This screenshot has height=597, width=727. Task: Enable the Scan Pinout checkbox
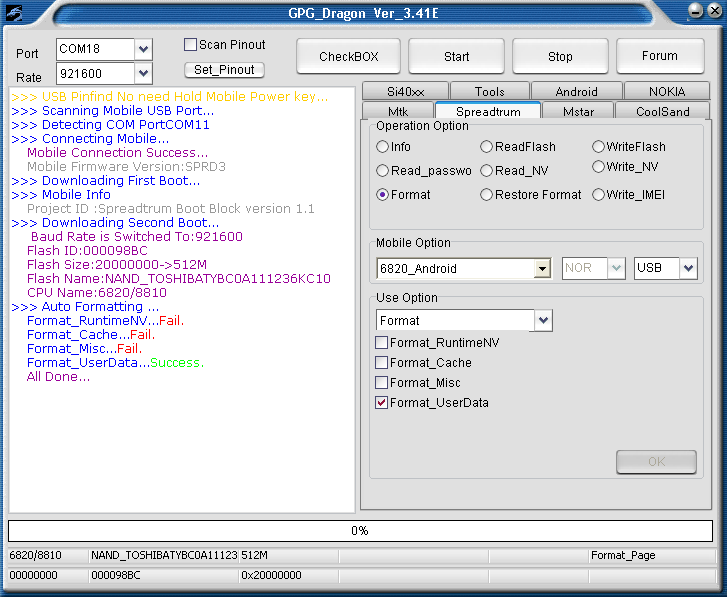click(190, 45)
